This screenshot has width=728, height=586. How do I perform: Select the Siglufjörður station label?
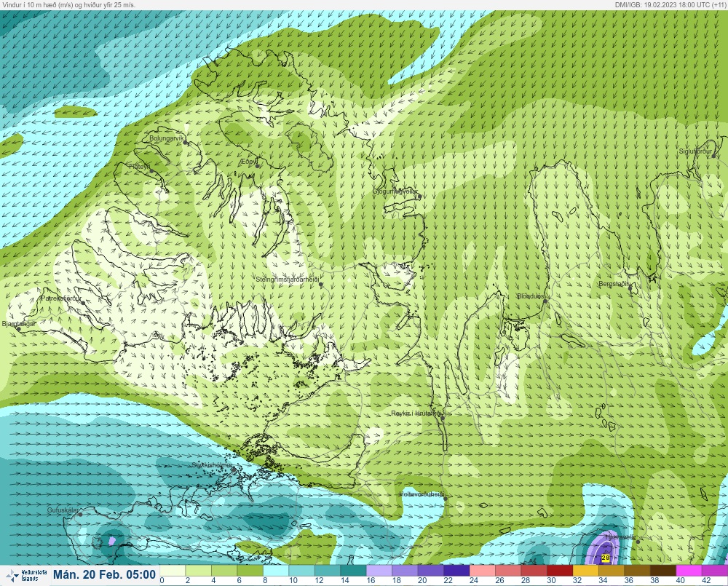[695, 151]
